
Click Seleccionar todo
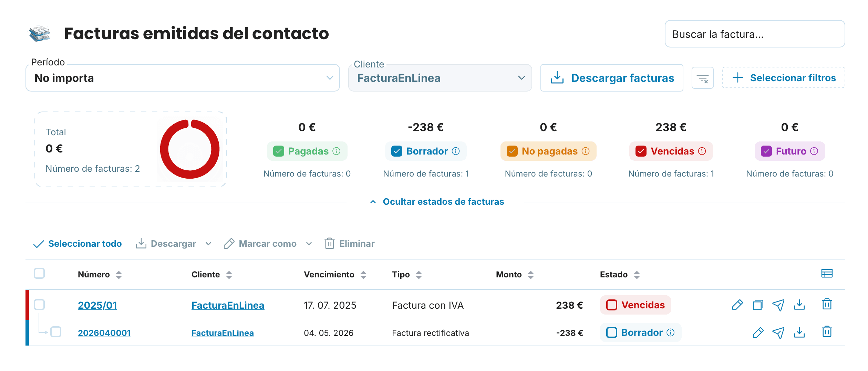77,244
